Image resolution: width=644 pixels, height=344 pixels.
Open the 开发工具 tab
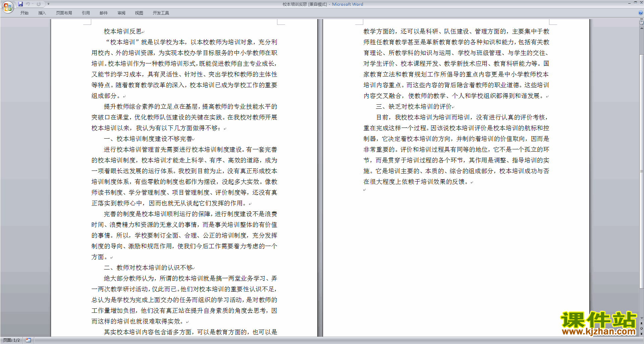click(x=161, y=13)
